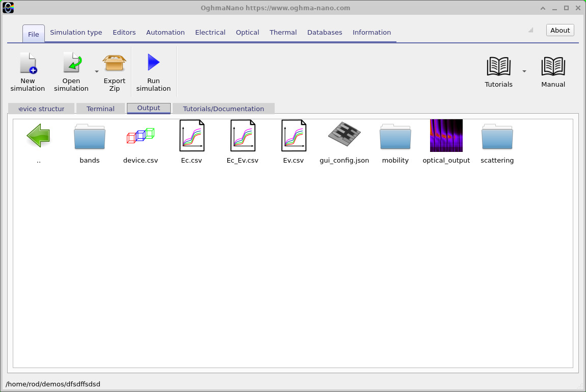Click the Export Zip icon
Viewport: 586px width, 392px height.
(114, 63)
